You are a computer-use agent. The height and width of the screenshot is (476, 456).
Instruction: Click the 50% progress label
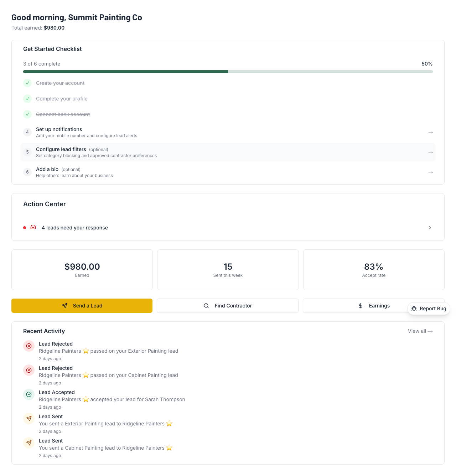427,64
